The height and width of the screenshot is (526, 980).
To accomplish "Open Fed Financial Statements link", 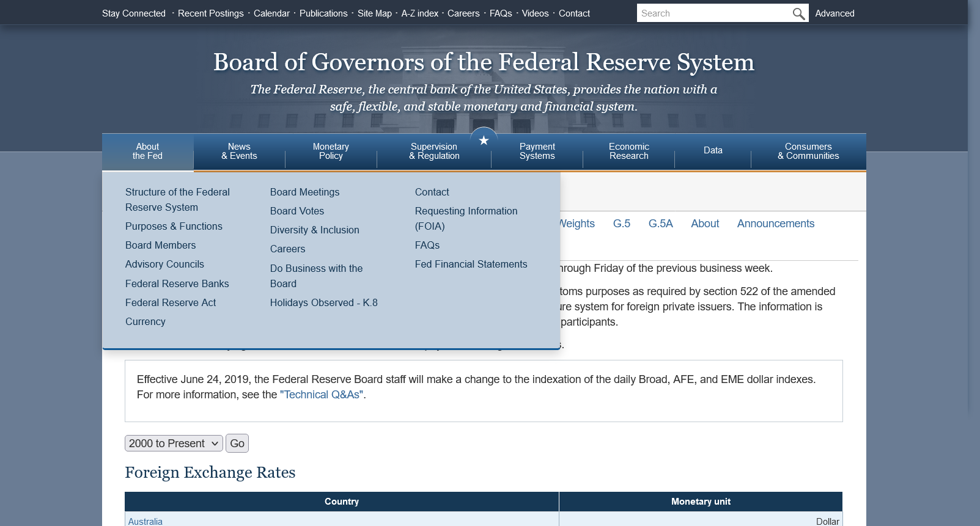I will pos(471,265).
